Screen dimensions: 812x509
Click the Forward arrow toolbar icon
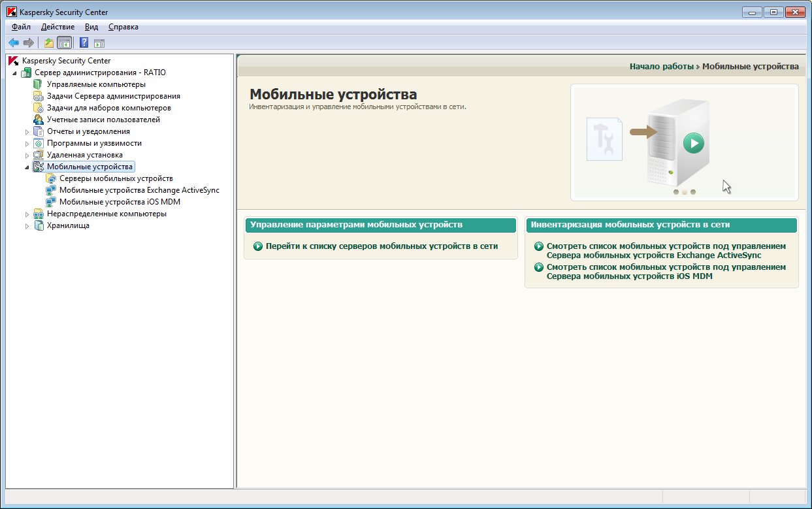28,43
